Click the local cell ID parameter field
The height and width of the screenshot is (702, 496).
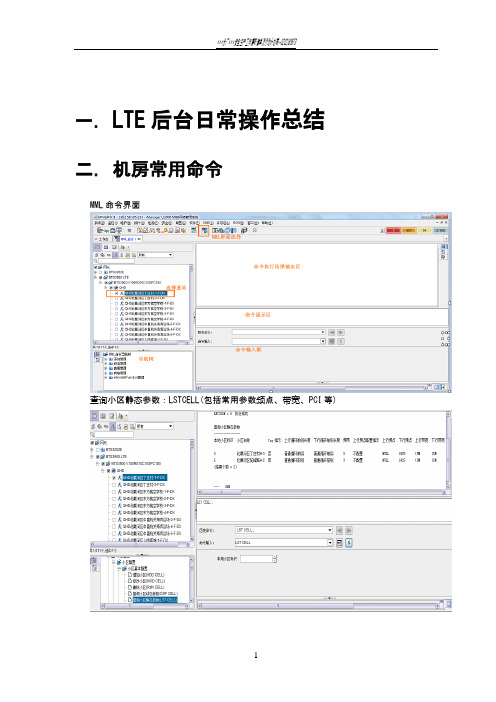[x=257, y=559]
